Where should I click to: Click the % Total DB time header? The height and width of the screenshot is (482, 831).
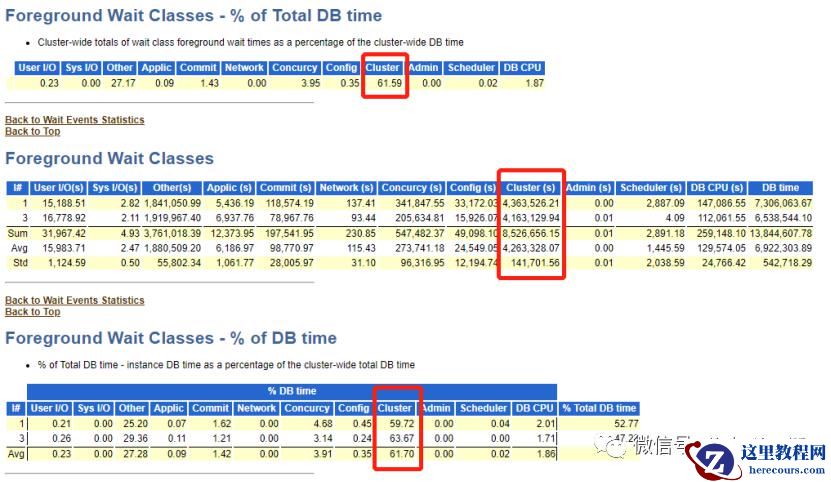tap(599, 408)
